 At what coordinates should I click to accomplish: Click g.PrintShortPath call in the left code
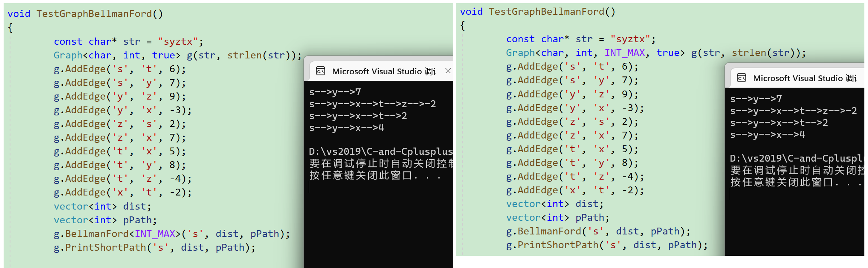[x=155, y=247]
